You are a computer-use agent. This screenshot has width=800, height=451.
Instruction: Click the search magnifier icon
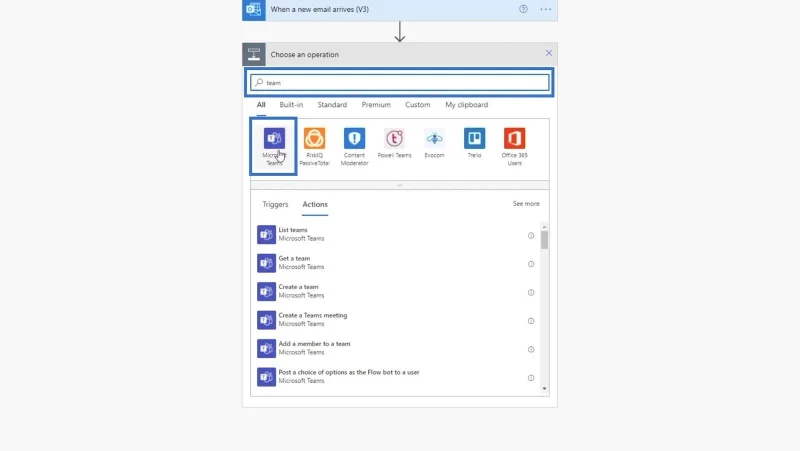coord(259,82)
